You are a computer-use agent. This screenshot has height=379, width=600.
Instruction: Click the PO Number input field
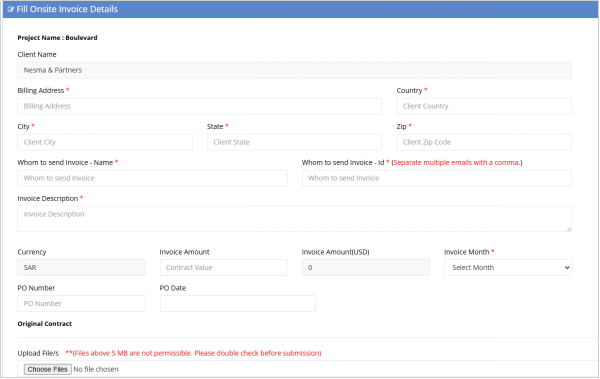[x=81, y=304]
